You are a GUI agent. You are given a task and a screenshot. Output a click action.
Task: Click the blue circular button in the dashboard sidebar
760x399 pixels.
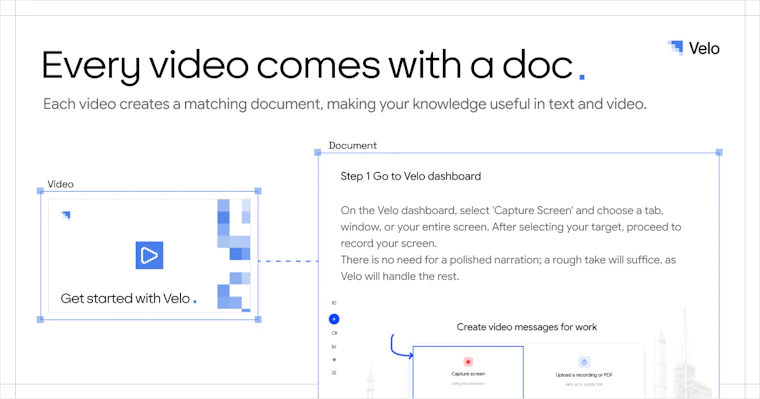click(x=334, y=319)
